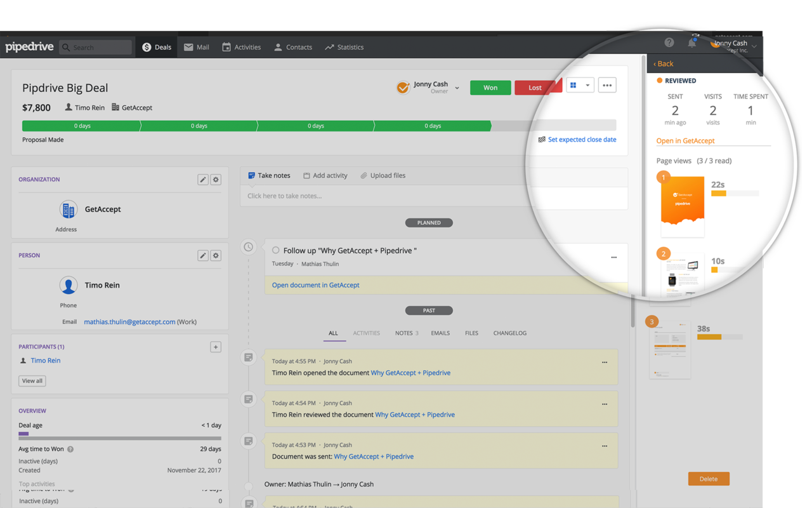Click View all participants button
The width and height of the screenshot is (812, 508).
(x=32, y=381)
